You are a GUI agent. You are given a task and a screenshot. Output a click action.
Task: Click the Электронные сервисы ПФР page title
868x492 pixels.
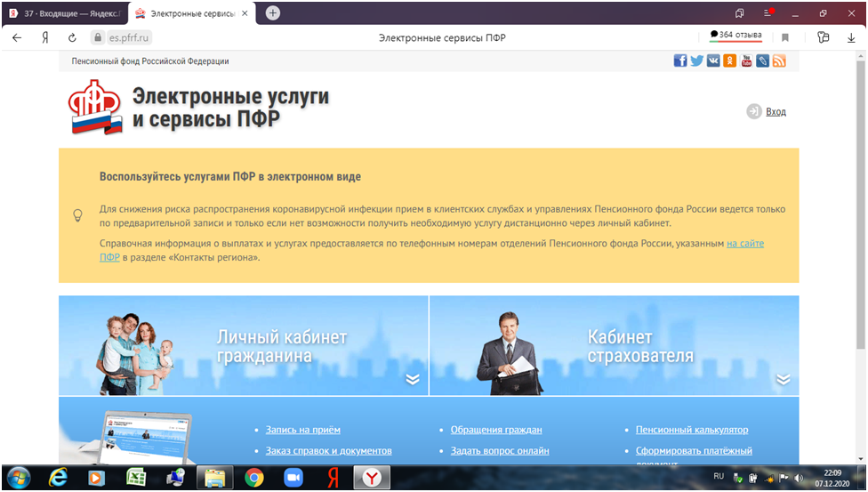coord(442,37)
